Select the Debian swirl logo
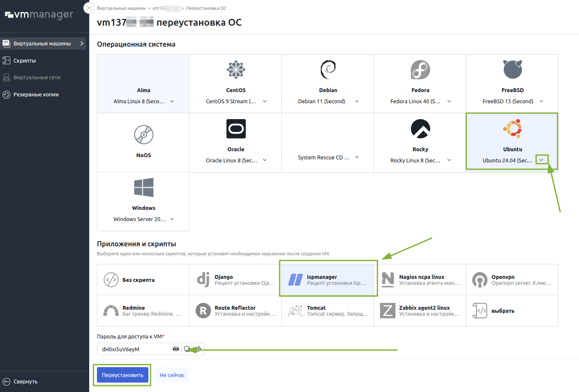 coord(328,70)
